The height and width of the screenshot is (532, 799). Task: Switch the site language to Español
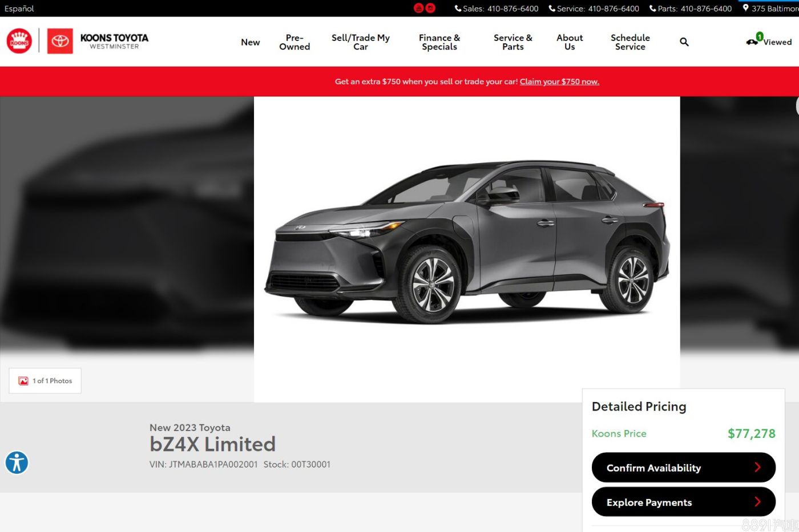pyautogui.click(x=19, y=9)
